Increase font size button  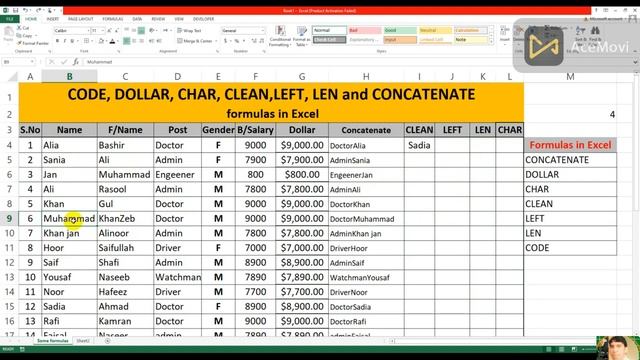[x=109, y=31]
